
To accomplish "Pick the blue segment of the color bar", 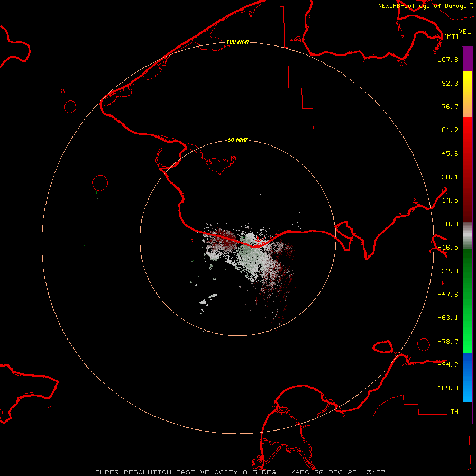I will point(467,377).
